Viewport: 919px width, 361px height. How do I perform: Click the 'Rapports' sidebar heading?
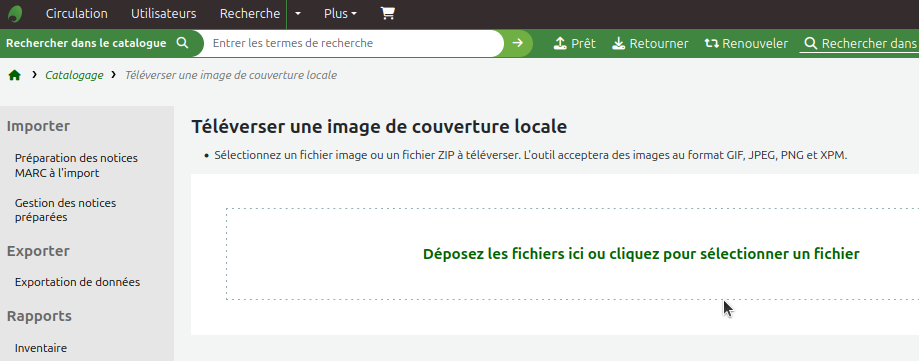39,316
